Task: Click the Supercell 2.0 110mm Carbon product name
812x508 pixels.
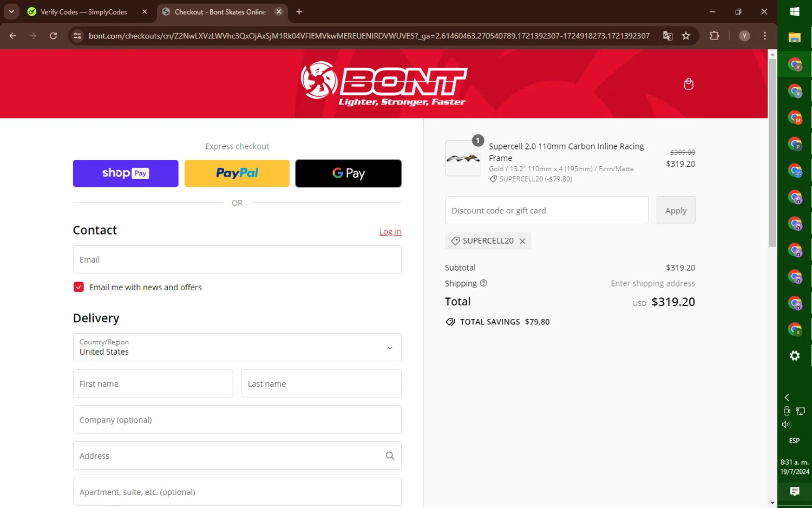Action: tap(566, 152)
